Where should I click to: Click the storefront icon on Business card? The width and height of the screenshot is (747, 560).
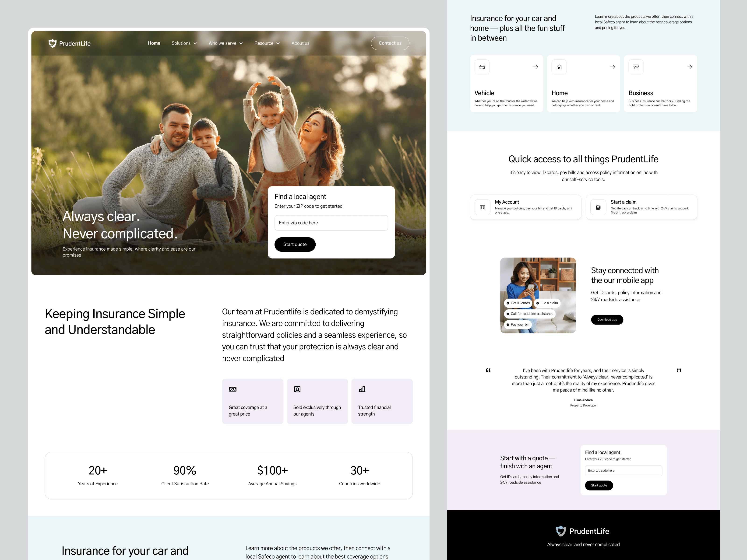(636, 67)
